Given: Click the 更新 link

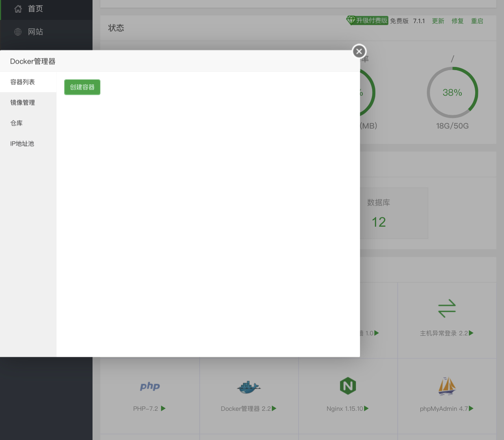Looking at the screenshot, I should pos(438,21).
